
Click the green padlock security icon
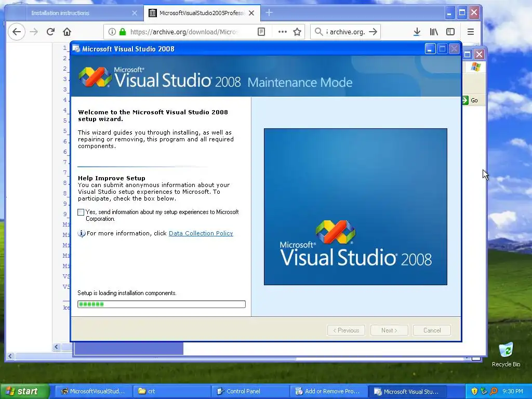(x=123, y=32)
